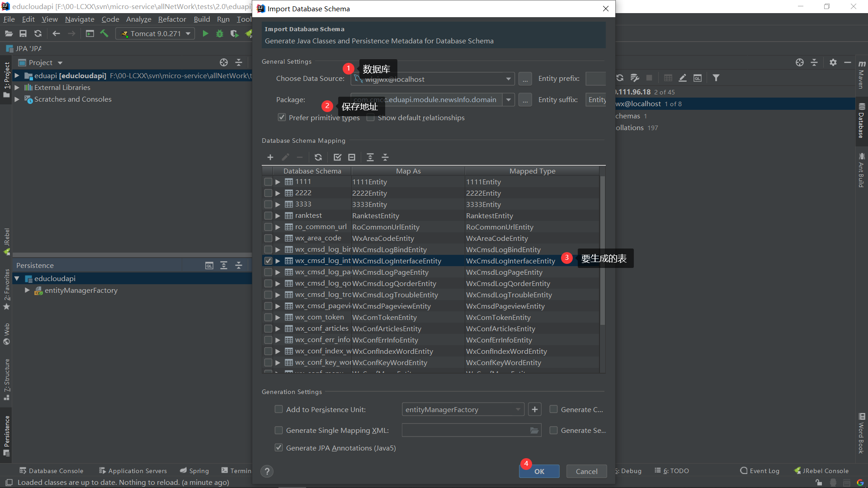Viewport: 868px width, 488px height.
Task: Click Database panel edit pencil icon
Action: [x=683, y=78]
